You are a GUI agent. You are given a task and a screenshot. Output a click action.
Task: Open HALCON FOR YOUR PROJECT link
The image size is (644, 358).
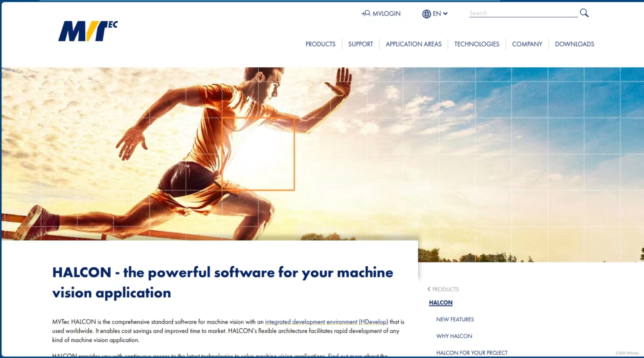tap(472, 353)
